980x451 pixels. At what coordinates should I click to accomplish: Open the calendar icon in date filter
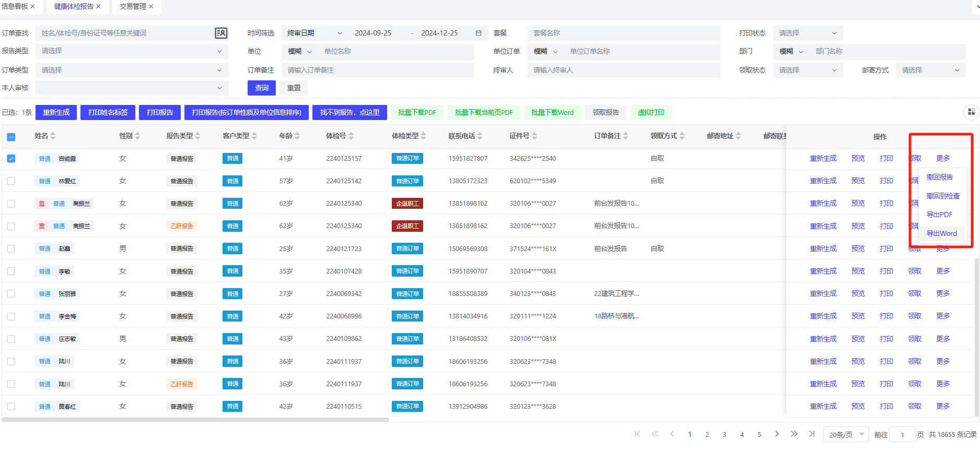479,33
